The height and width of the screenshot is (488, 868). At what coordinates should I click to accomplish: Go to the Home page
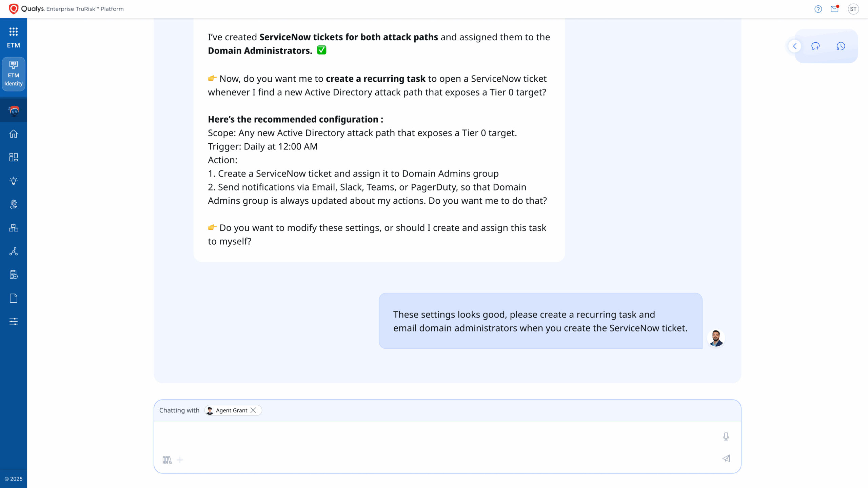coord(14,134)
